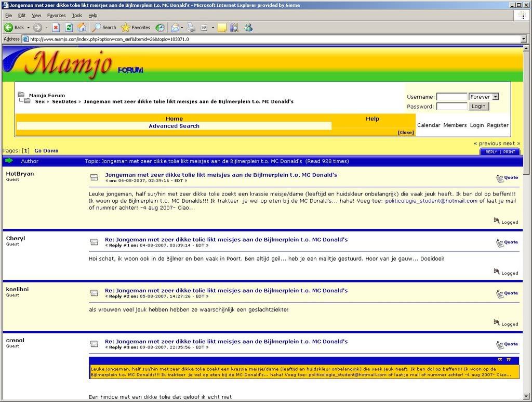
Task: Open the Messenger people icon
Action: click(248, 28)
